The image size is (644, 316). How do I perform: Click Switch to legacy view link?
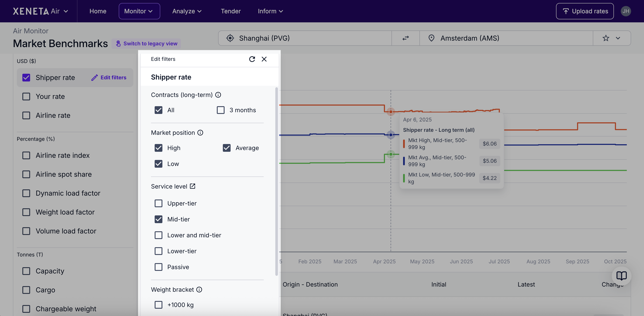146,43
